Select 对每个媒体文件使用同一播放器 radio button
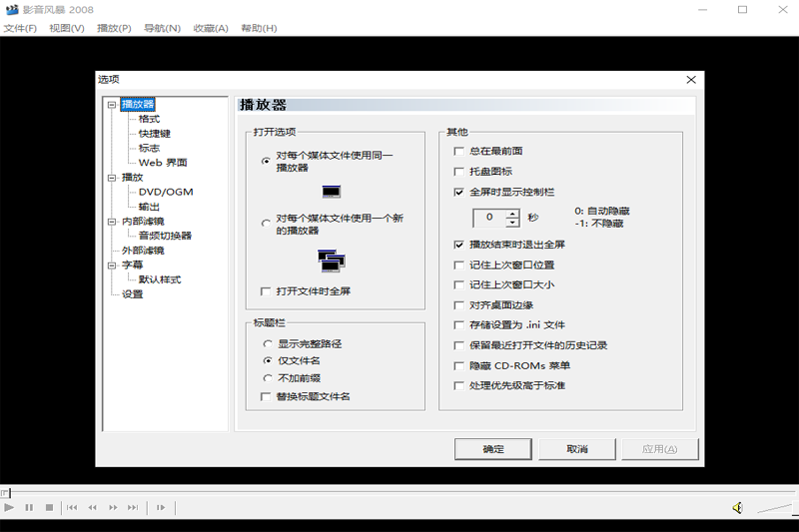Screen dimensions: 799x532 pos(266,161)
